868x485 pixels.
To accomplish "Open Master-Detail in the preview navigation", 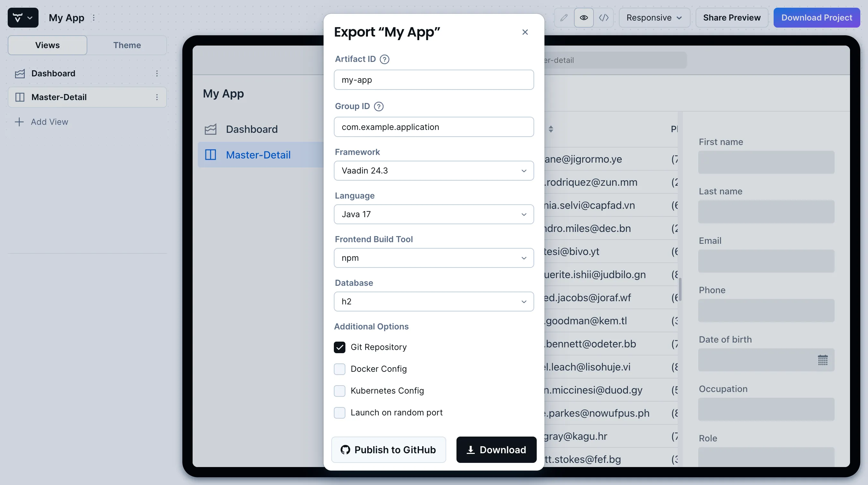I will point(261,155).
